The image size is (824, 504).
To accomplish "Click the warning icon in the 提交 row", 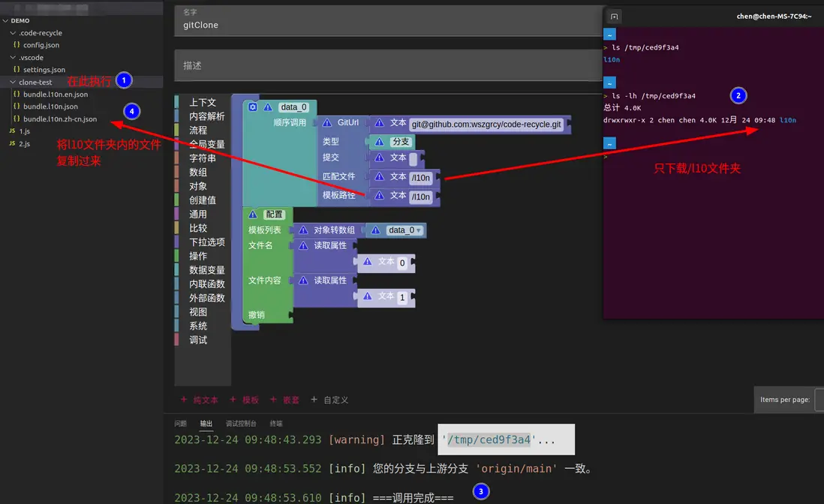I will (x=380, y=157).
